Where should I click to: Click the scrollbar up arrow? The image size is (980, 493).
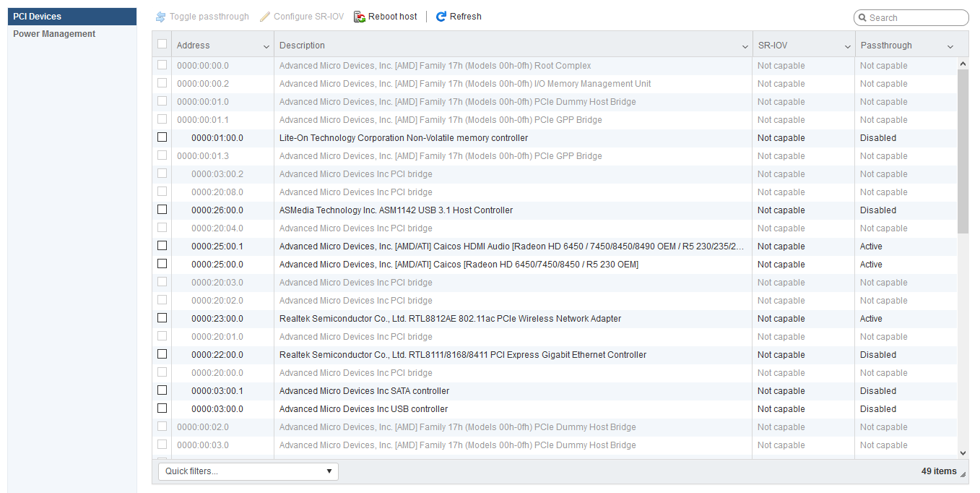pyautogui.click(x=963, y=64)
